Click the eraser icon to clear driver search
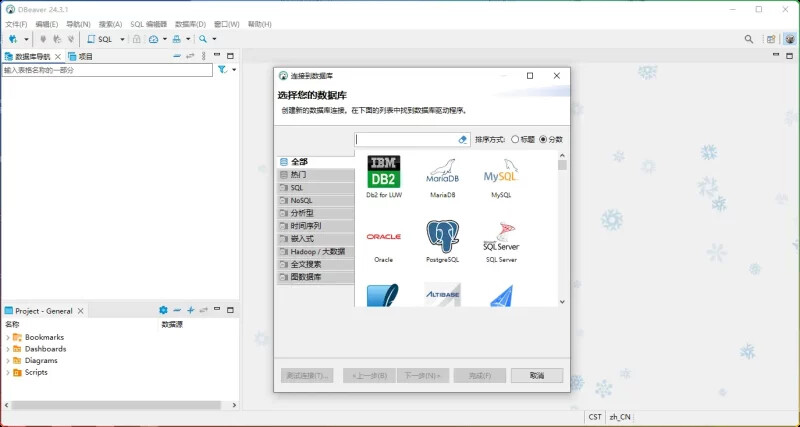The width and height of the screenshot is (800, 427). 463,139
